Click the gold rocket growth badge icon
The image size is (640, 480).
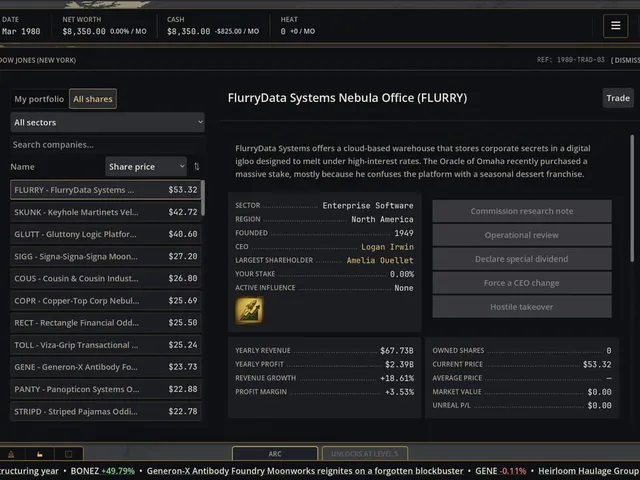coord(249,311)
